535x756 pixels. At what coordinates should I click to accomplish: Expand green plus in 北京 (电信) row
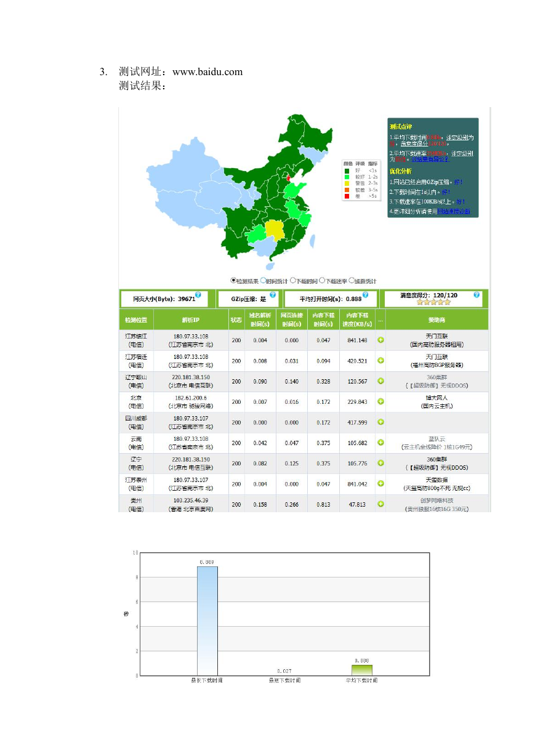[x=380, y=401]
